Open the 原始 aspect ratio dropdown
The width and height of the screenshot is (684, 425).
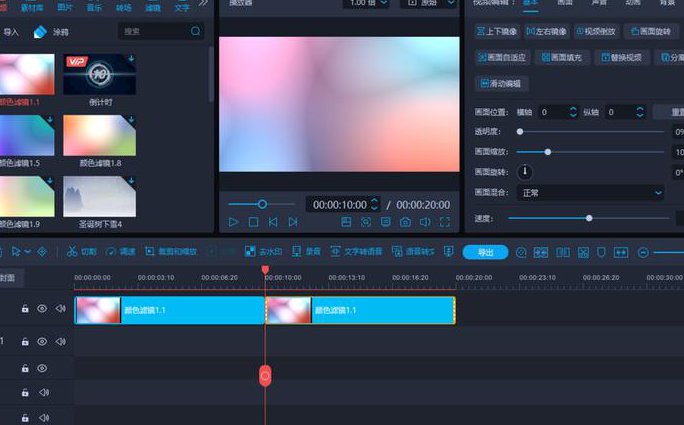(428, 3)
